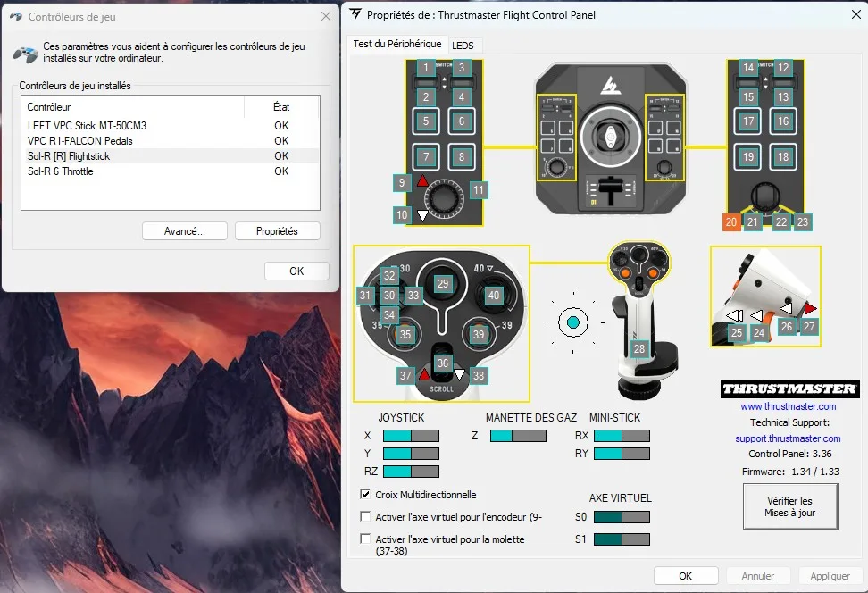Click scroll indicator number 37
This screenshot has width=868, height=593.
(405, 376)
